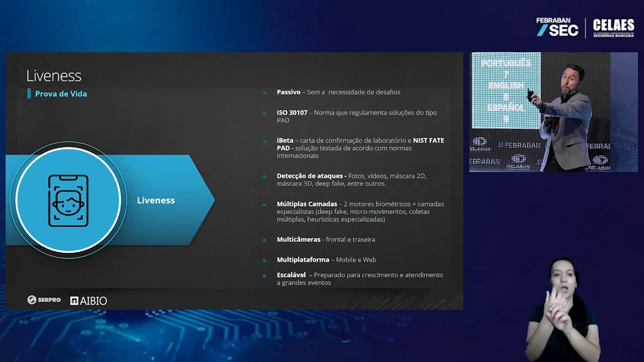The width and height of the screenshot is (644, 362).
Task: Click the language channel screen behind speaker
Action: (506, 90)
